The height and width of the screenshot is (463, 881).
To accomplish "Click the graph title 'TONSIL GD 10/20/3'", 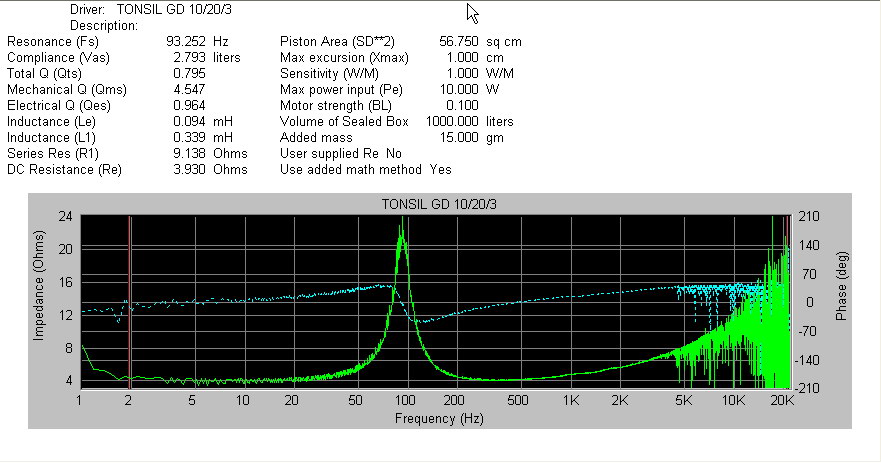I will (x=439, y=205).
